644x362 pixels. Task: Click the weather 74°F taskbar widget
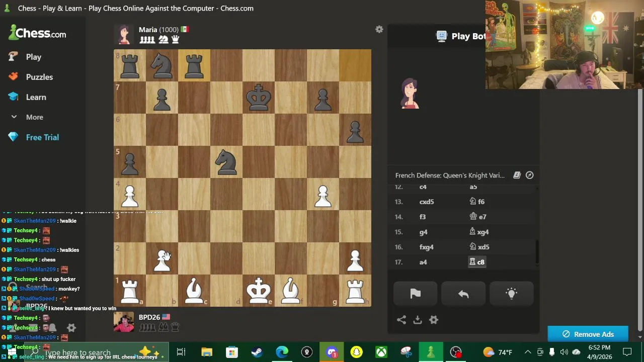(x=498, y=352)
